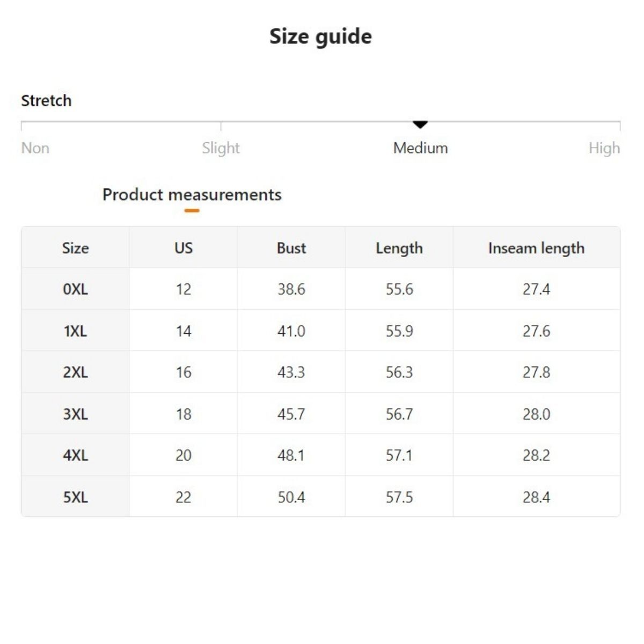The width and height of the screenshot is (644, 644).
Task: Select the 2XL size row label
Action: click(75, 372)
